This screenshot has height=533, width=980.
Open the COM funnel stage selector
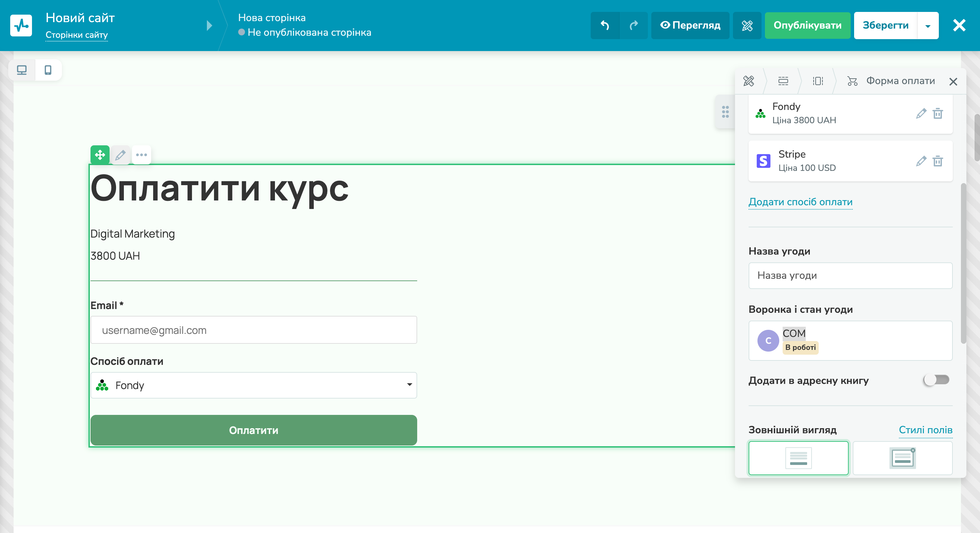[850, 340]
